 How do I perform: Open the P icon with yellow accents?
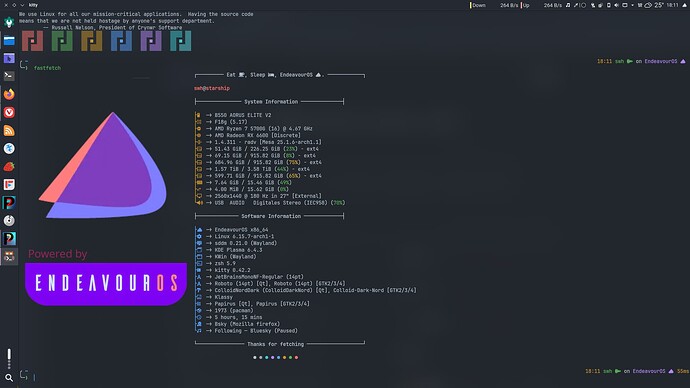pos(9,238)
